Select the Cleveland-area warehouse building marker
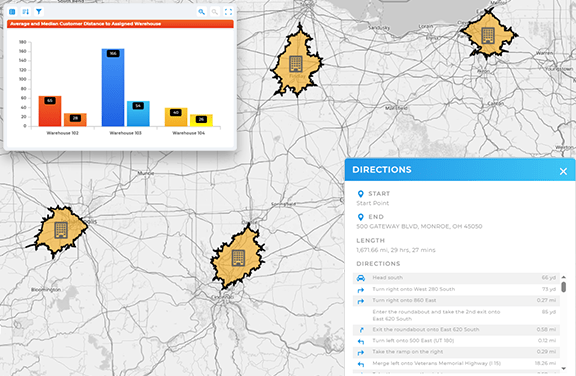Image resolution: width=576 pixels, height=376 pixels. (x=488, y=36)
